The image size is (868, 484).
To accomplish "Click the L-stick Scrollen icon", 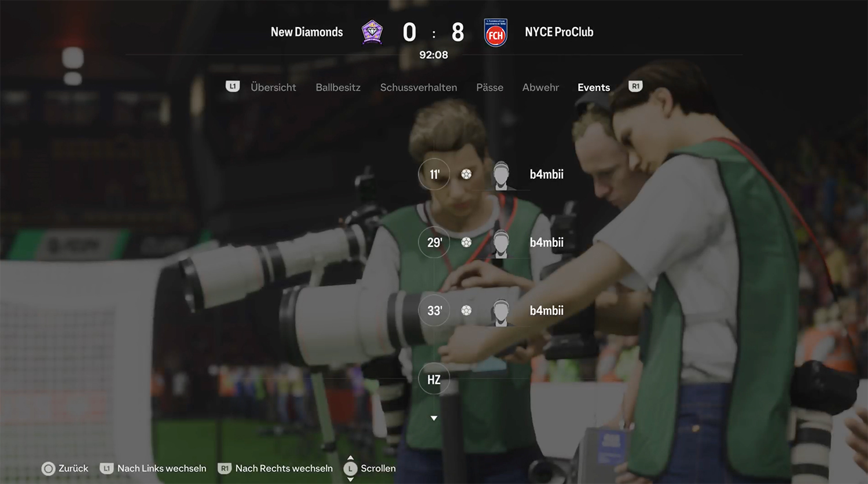I will (350, 468).
